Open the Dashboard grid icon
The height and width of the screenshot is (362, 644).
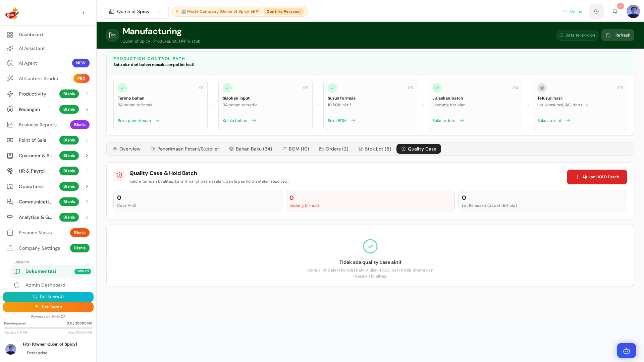(10, 35)
